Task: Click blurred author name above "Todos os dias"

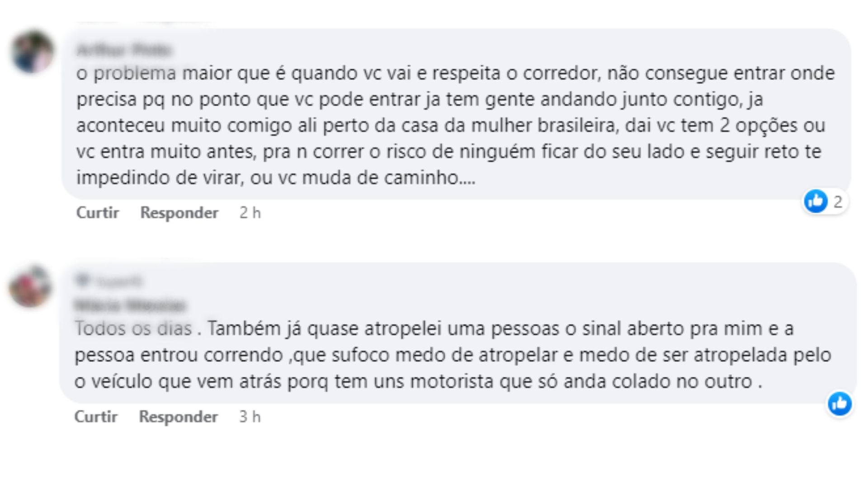Action: coord(130,305)
